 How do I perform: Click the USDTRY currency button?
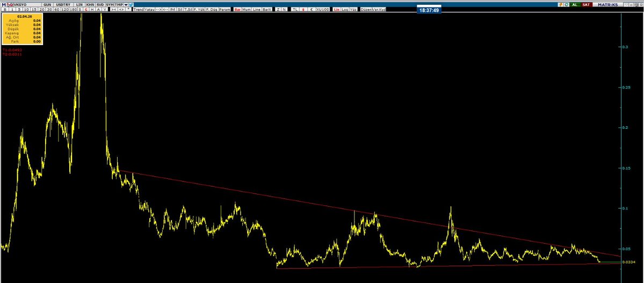[x=63, y=4]
